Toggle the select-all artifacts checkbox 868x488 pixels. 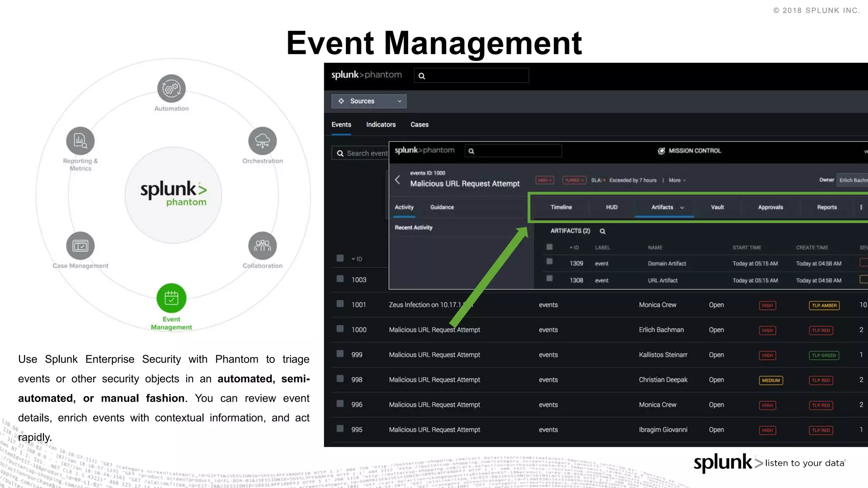coord(549,247)
